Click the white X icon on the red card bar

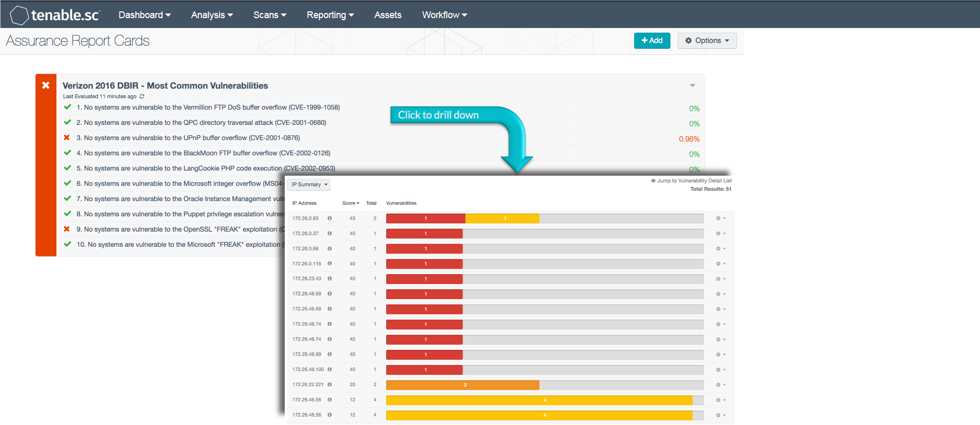46,86
